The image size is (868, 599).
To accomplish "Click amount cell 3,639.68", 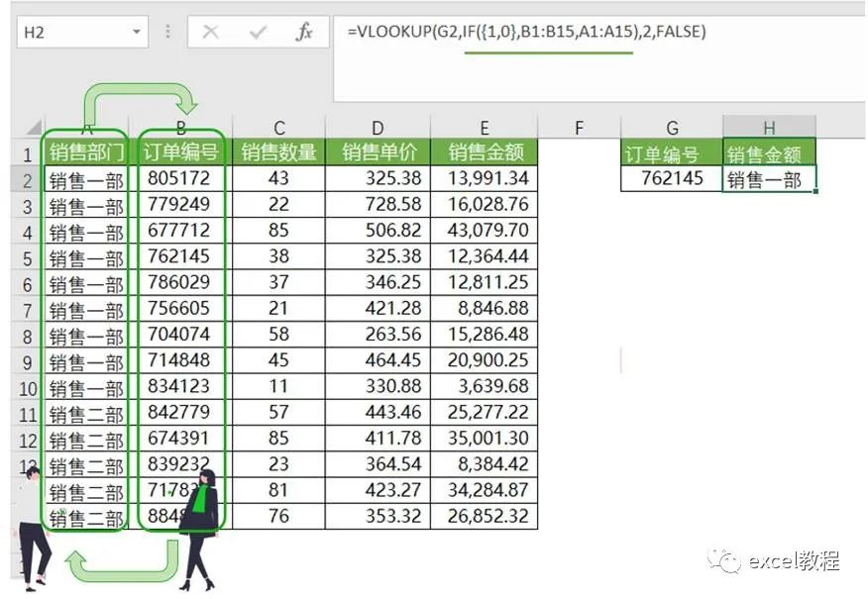I will [x=484, y=386].
